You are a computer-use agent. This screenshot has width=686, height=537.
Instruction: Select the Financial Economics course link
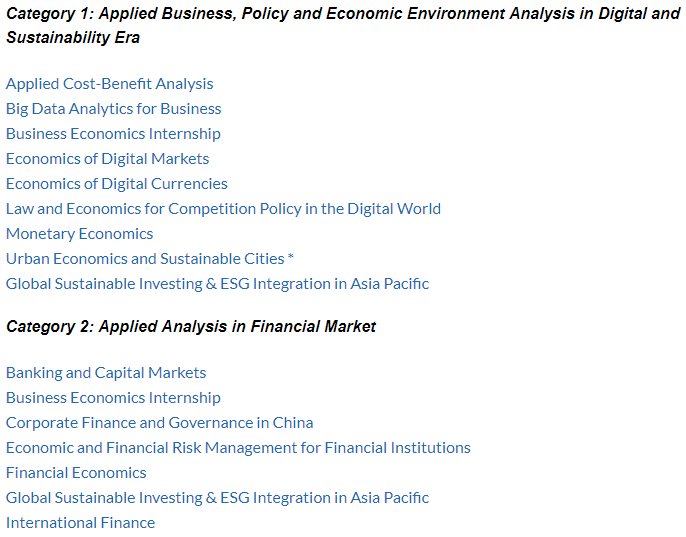76,472
